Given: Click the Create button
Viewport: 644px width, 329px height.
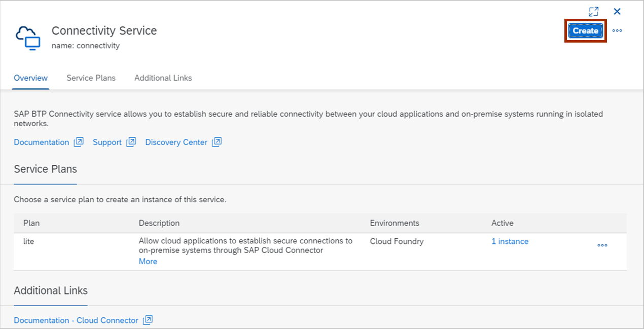Looking at the screenshot, I should (x=585, y=30).
